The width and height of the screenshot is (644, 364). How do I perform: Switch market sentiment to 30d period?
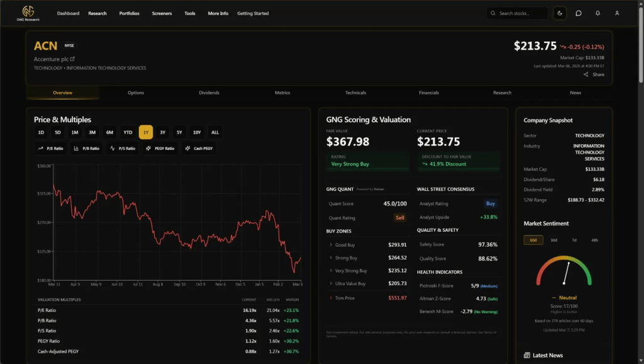pos(553,240)
